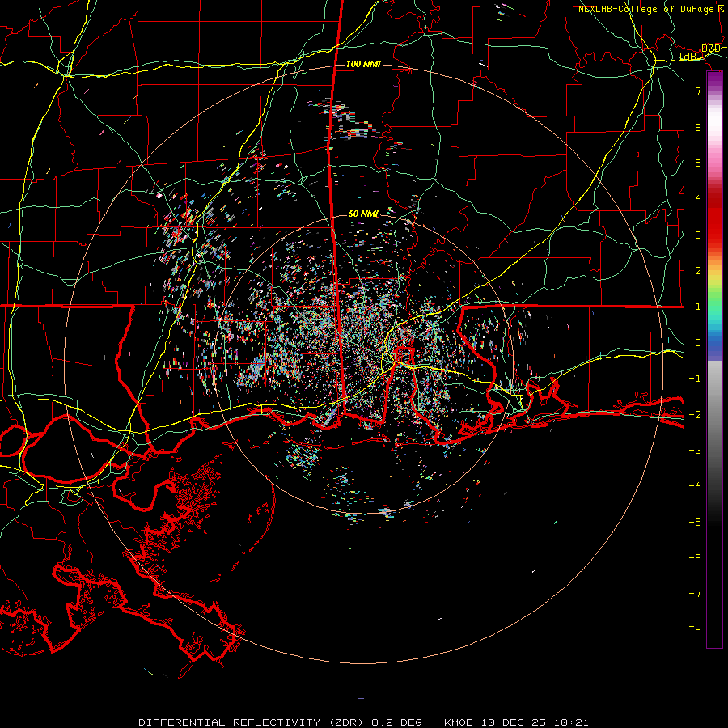Screen dimensions: 728x728
Task: Click the -3 dB tick label
Action: (x=695, y=451)
